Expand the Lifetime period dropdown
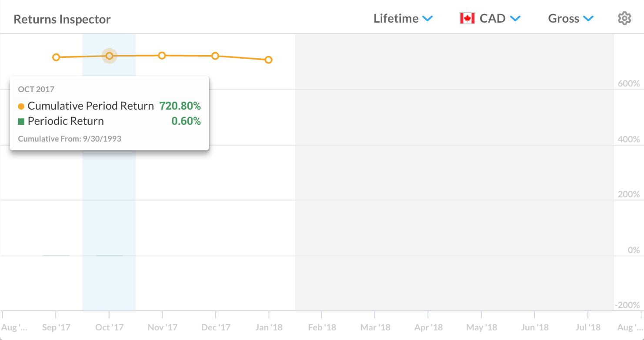The width and height of the screenshot is (644, 340). click(x=403, y=19)
